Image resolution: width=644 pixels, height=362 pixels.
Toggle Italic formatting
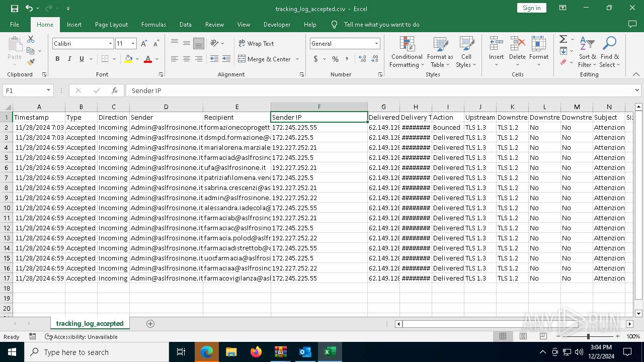[x=69, y=59]
